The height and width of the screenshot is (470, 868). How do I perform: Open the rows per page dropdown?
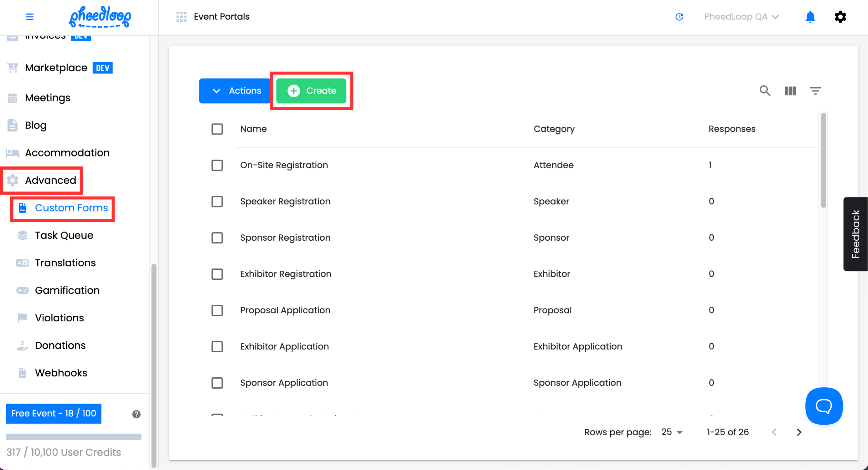672,432
